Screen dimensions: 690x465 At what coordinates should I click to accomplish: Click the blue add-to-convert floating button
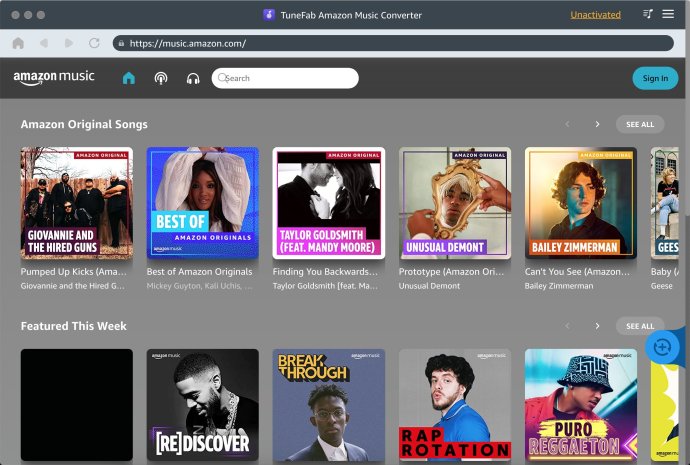pyautogui.click(x=662, y=348)
